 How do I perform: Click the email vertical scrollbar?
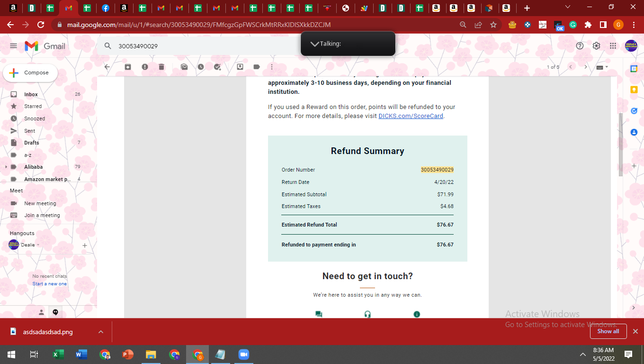[x=621, y=145]
